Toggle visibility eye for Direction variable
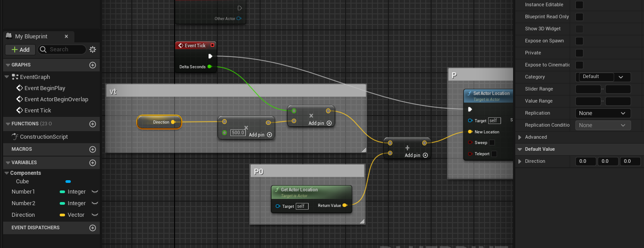Viewport: 644px width, 248px height. point(94,215)
